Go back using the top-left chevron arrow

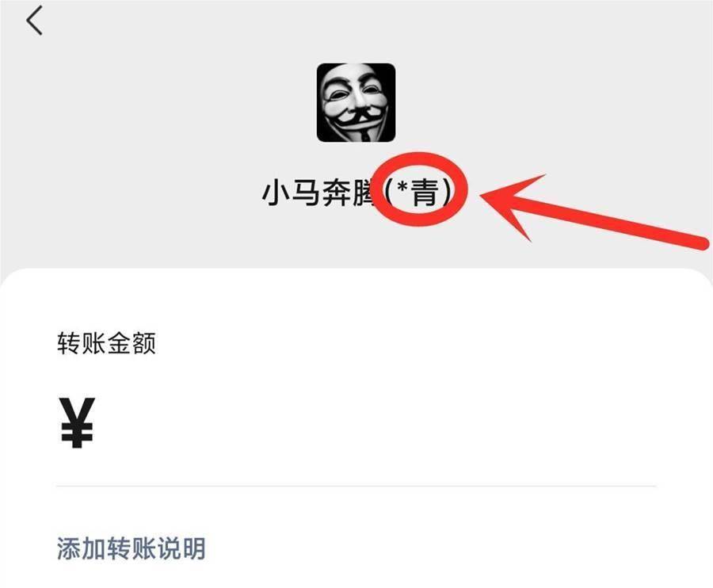[x=35, y=21]
